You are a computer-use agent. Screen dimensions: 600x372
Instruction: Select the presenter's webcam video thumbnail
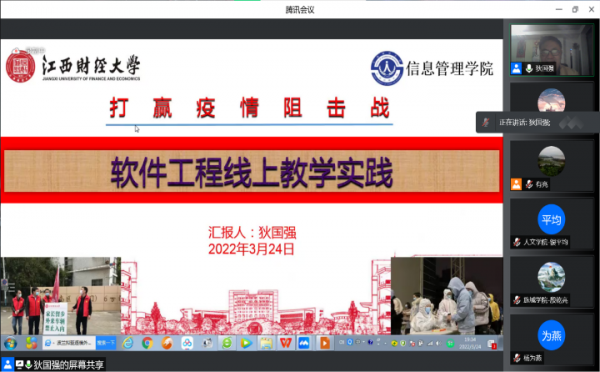(x=551, y=50)
